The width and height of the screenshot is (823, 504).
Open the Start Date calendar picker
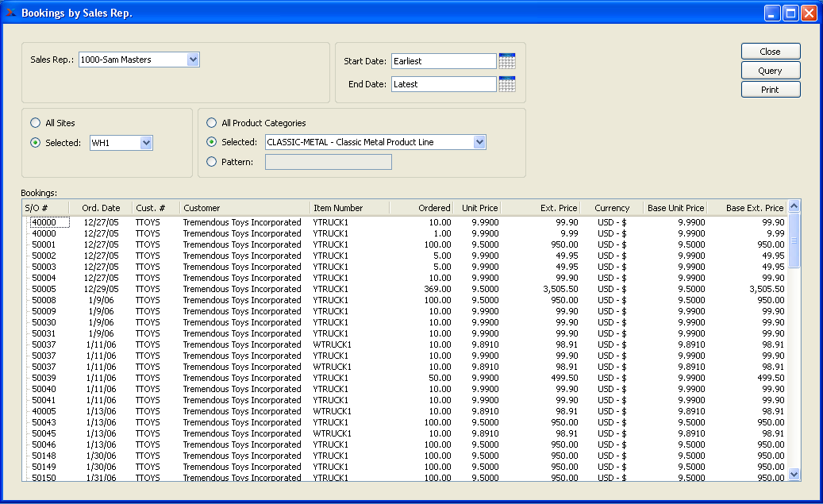[507, 61]
